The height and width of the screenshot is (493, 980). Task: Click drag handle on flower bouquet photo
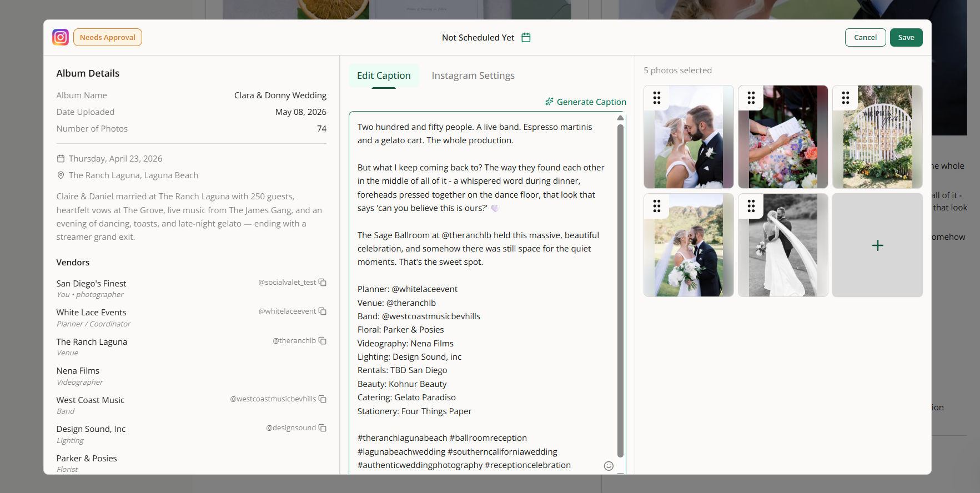pyautogui.click(x=751, y=98)
